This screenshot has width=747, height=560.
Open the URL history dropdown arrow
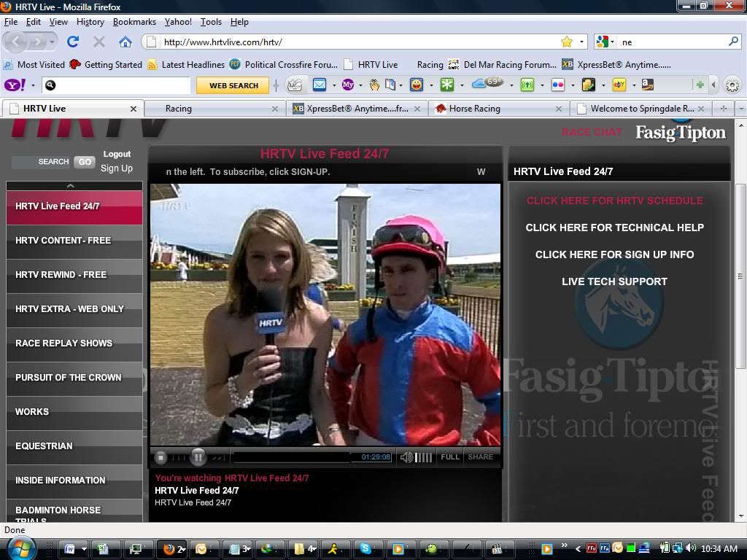(581, 42)
